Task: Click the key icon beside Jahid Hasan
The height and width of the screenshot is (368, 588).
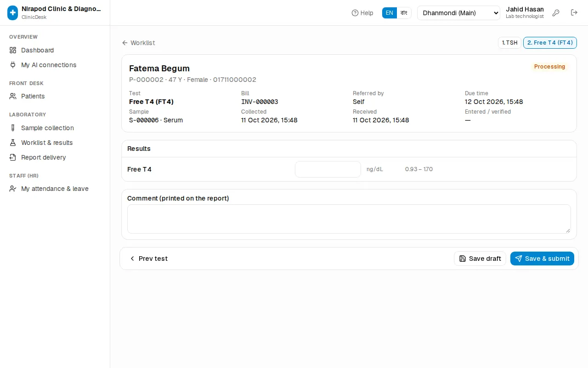Action: click(556, 13)
